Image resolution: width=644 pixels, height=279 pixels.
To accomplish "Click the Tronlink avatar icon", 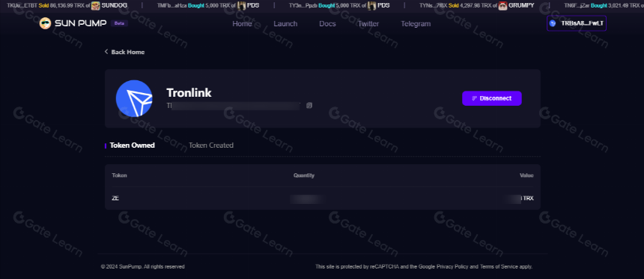I will tap(134, 98).
